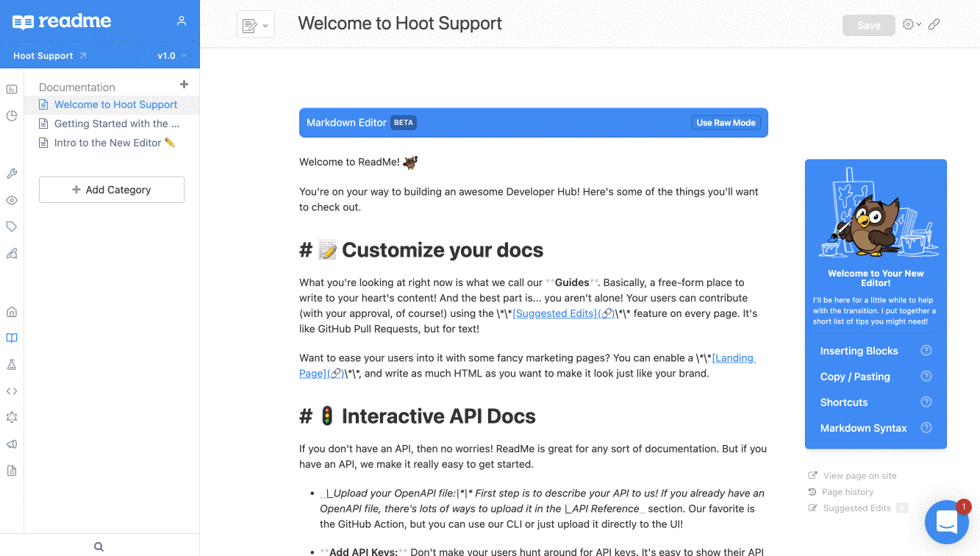
Task: Click the Welcome to ReadMe! line
Action: pos(359,162)
